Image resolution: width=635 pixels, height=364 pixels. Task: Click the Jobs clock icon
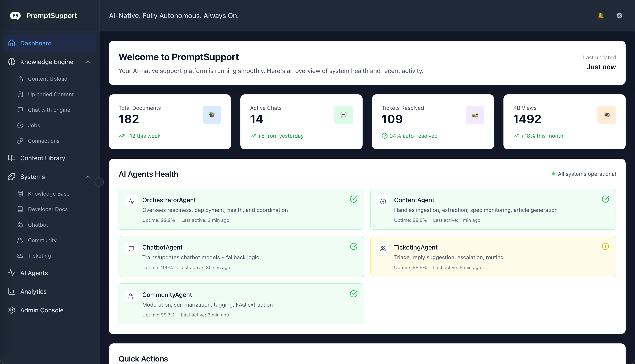(21, 125)
